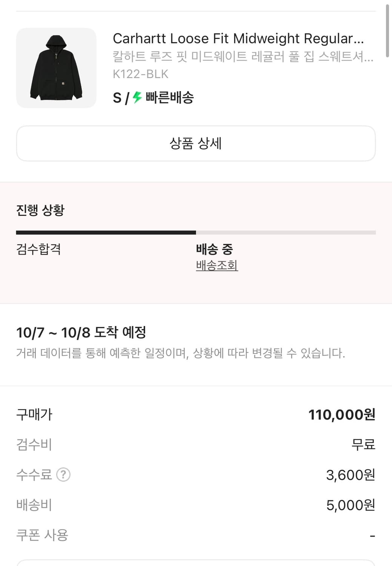
Task: Click the 빠른배송 label text
Action: pos(170,98)
